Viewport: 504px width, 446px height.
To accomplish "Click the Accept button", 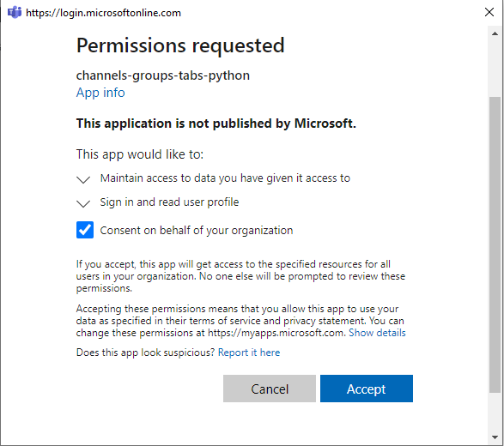I will (x=367, y=389).
